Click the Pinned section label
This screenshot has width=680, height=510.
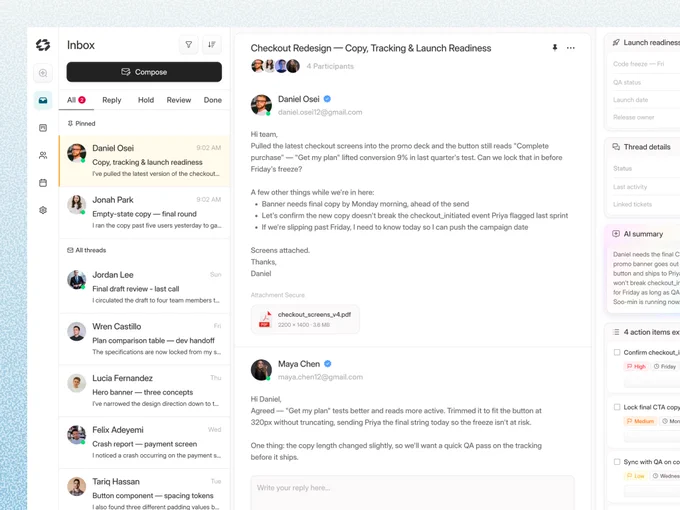coord(81,124)
